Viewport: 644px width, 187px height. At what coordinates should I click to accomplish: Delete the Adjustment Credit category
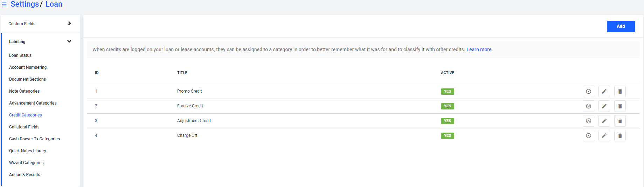tap(620, 121)
